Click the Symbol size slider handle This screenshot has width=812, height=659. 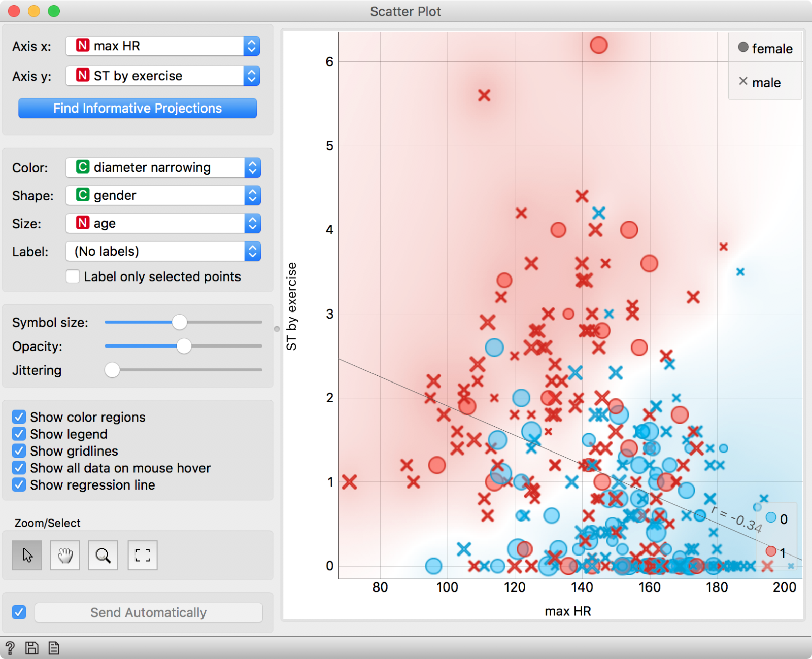pyautogui.click(x=179, y=322)
